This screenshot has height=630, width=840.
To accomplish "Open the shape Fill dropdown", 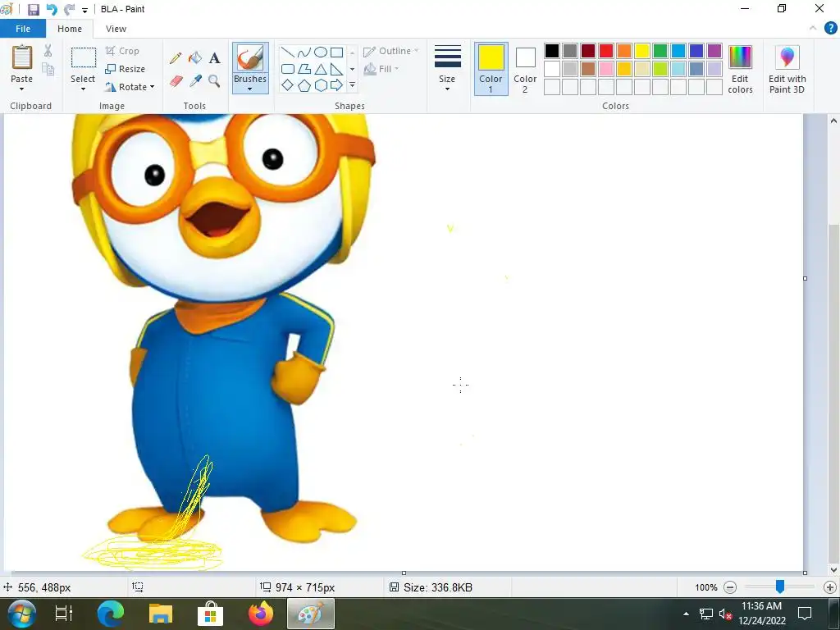I will pos(381,69).
